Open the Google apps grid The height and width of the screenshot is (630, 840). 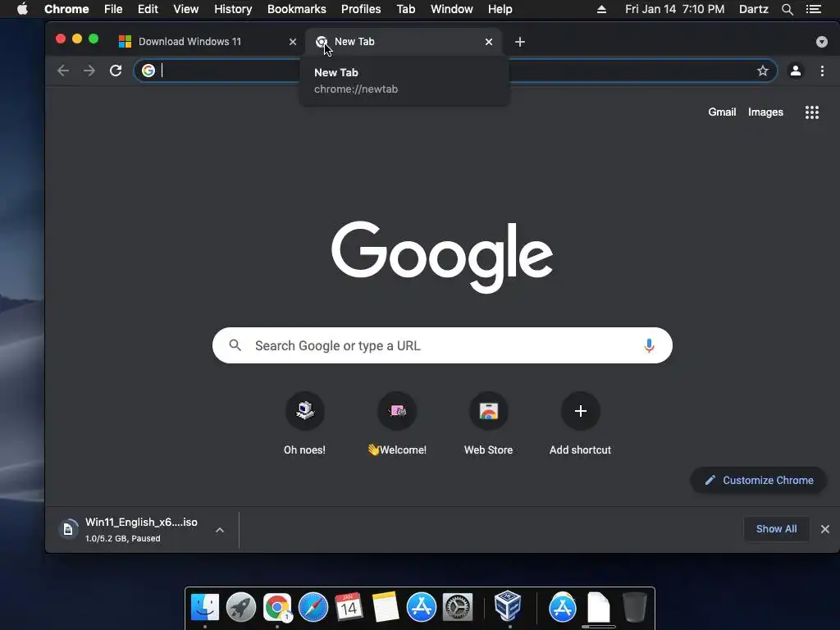[x=811, y=112]
